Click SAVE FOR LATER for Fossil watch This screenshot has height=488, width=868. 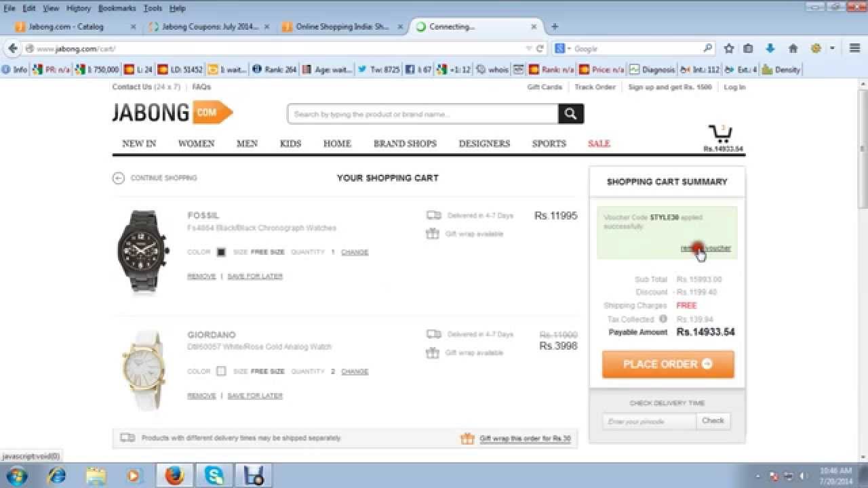pos(255,277)
